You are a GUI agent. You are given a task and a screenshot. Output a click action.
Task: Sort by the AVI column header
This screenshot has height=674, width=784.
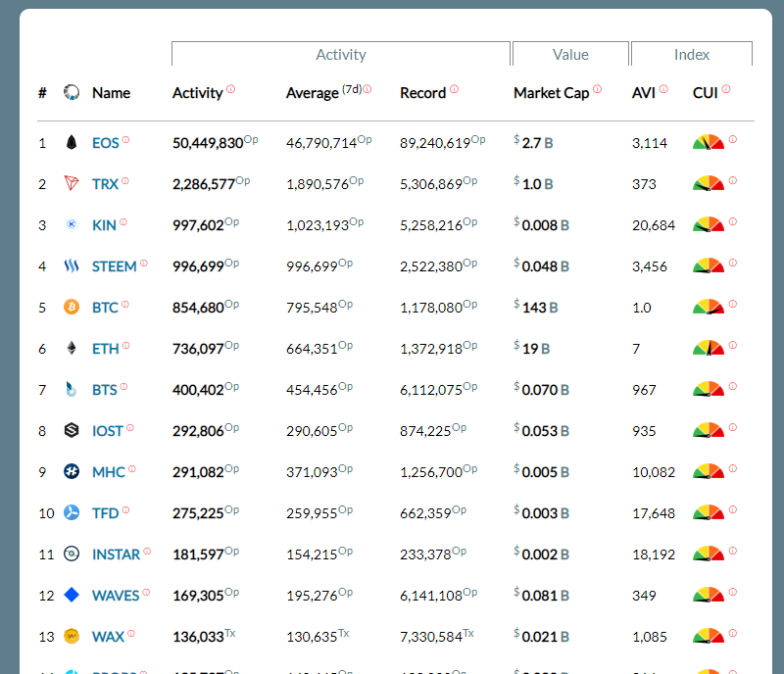(x=644, y=93)
